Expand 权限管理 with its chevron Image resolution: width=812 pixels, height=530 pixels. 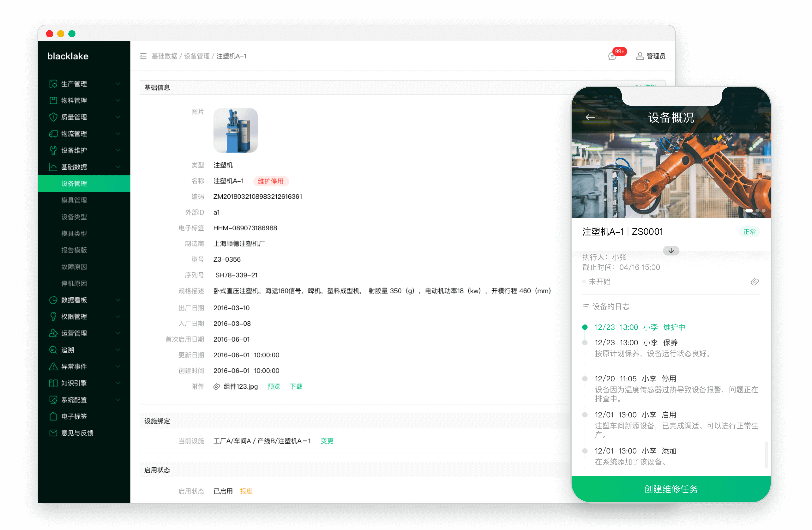(x=118, y=317)
